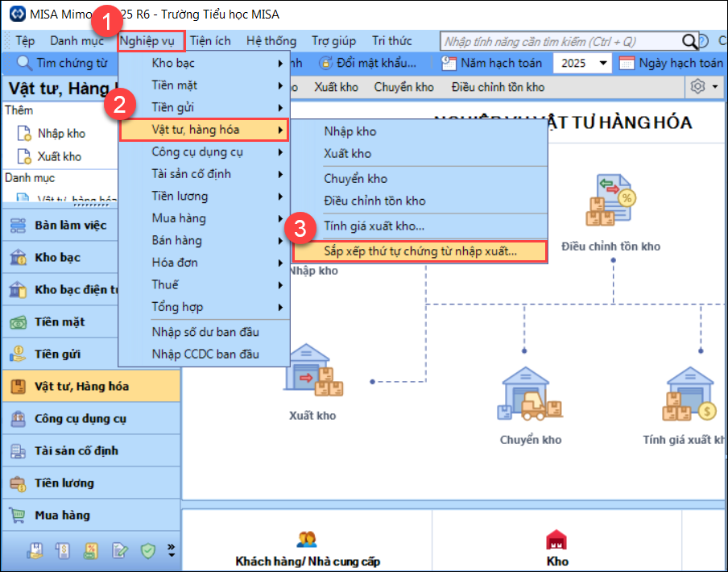Click Nhập kho under Thêm in the left panel
Image resolution: width=728 pixels, height=572 pixels.
pyautogui.click(x=51, y=134)
